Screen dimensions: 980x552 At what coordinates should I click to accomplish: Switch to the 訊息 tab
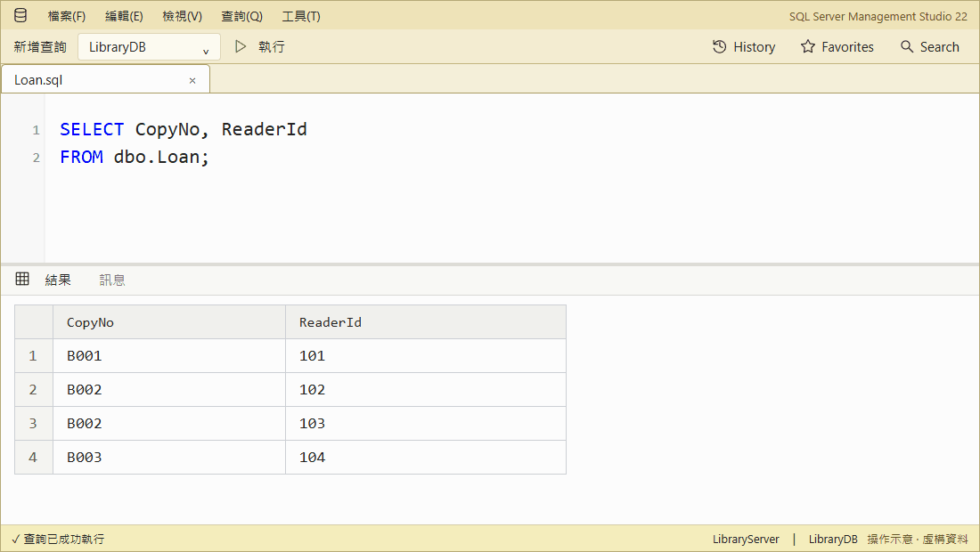tap(112, 280)
